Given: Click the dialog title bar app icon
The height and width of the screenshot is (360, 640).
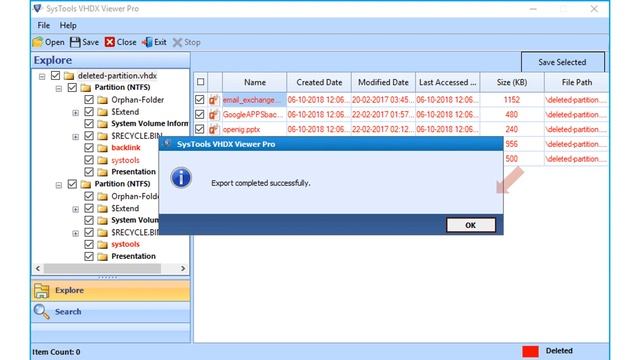Looking at the screenshot, I should tap(167, 144).
